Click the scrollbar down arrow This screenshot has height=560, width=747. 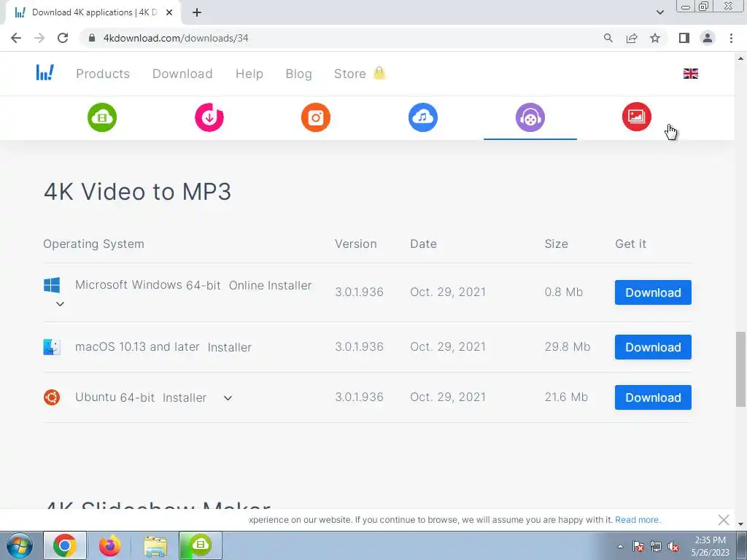(x=741, y=524)
